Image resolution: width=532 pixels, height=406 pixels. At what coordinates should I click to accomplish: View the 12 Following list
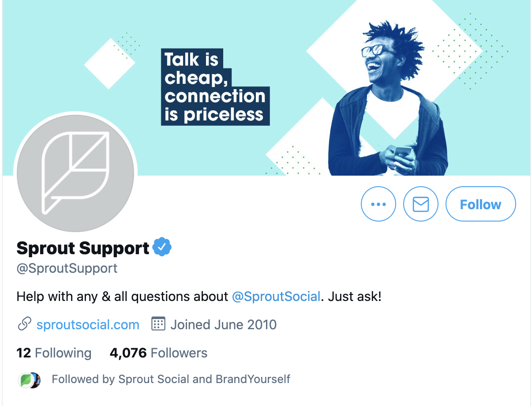coord(54,353)
